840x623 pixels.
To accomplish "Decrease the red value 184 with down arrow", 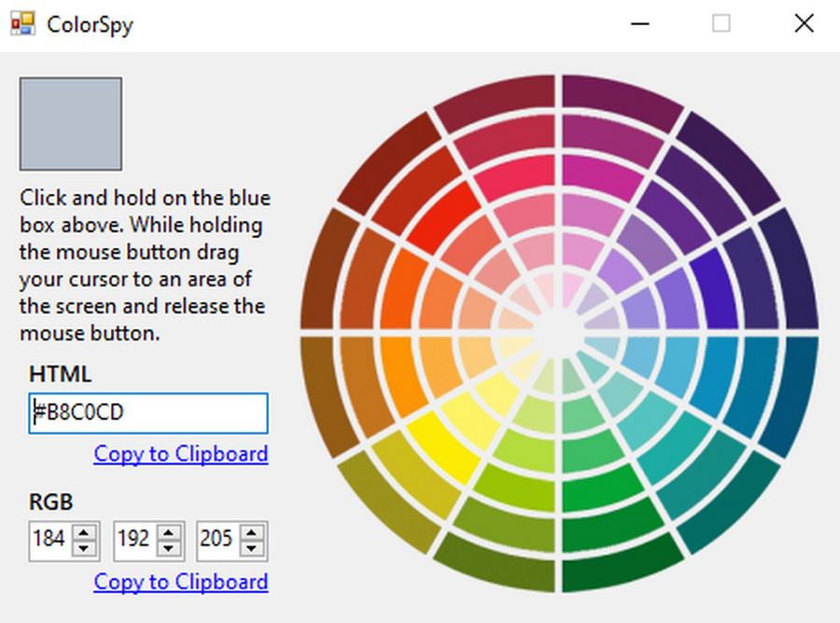I will pos(85,547).
